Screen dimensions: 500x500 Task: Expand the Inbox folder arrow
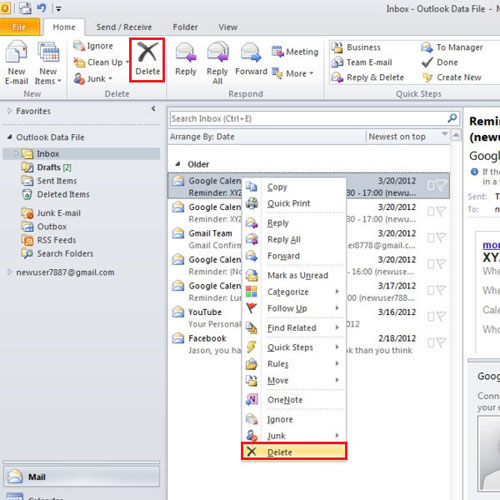(x=16, y=154)
